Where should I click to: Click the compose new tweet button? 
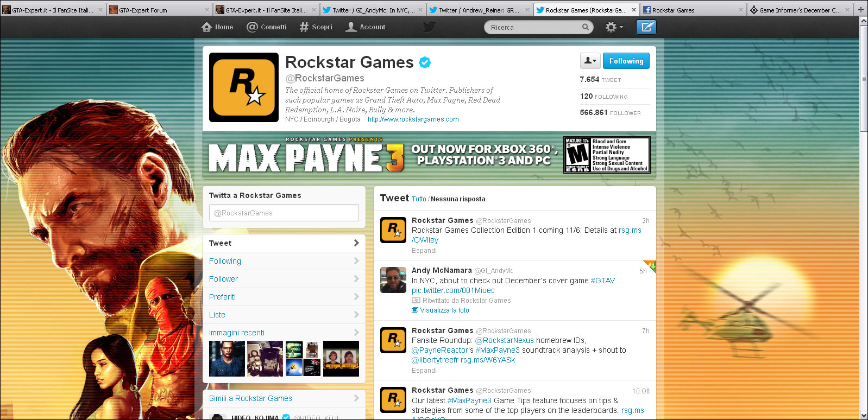(646, 27)
